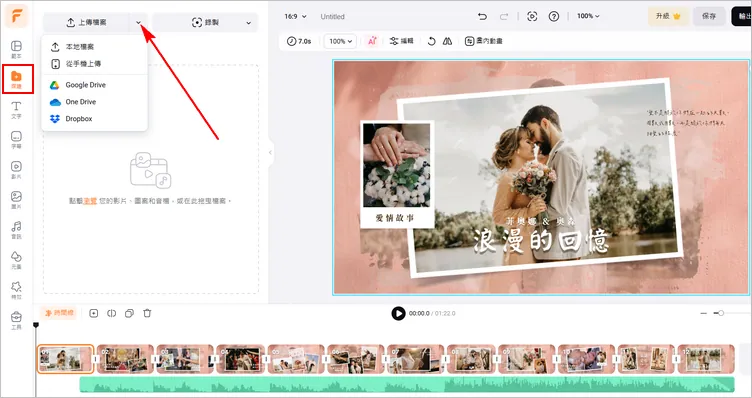Open the Photos (圖片) sidebar panel

(16, 200)
